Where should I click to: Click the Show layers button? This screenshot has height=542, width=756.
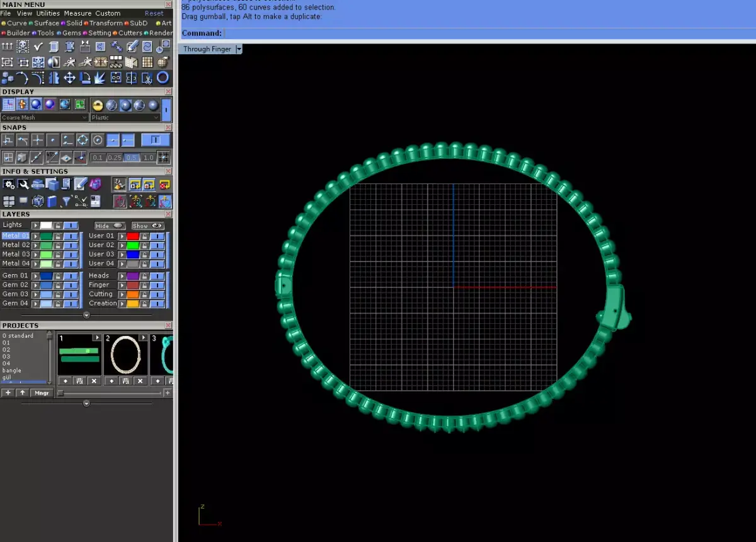147,226
